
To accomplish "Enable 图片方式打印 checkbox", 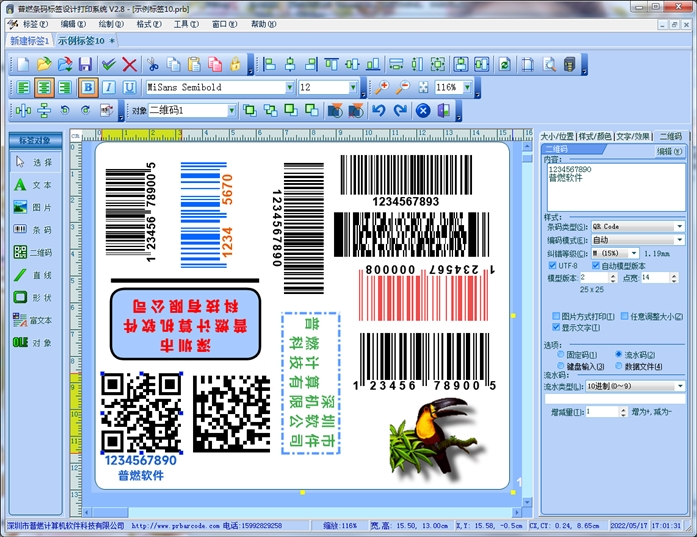I will [557, 316].
